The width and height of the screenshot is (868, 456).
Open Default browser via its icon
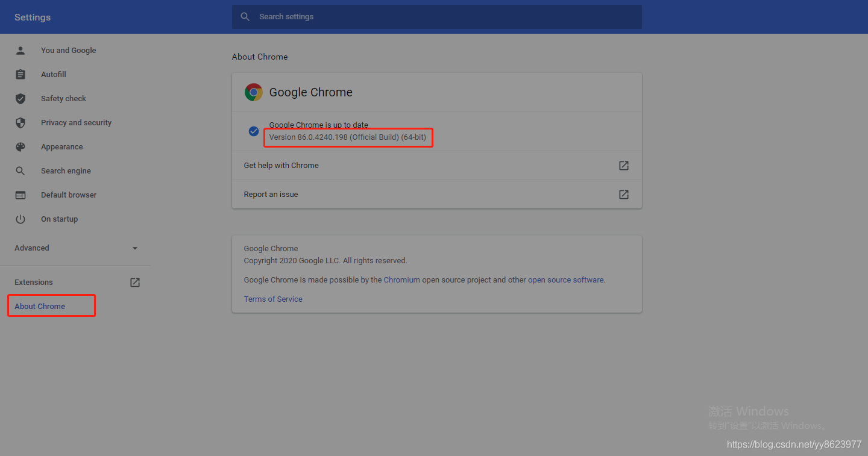(20, 195)
